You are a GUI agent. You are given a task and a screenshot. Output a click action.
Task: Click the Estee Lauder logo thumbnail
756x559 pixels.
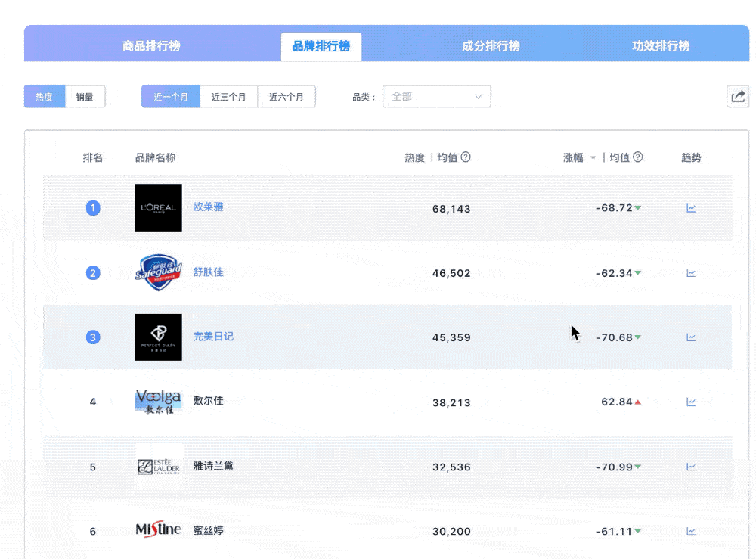pyautogui.click(x=159, y=467)
